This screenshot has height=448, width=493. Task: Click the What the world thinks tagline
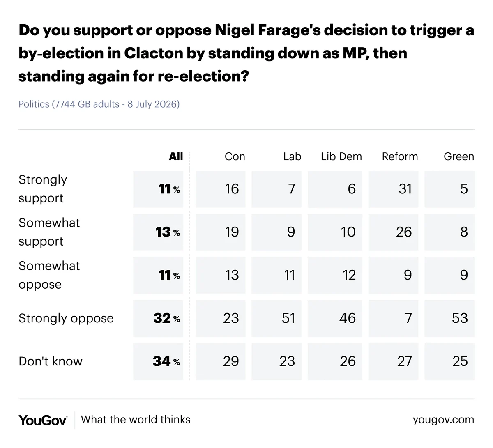point(136,420)
